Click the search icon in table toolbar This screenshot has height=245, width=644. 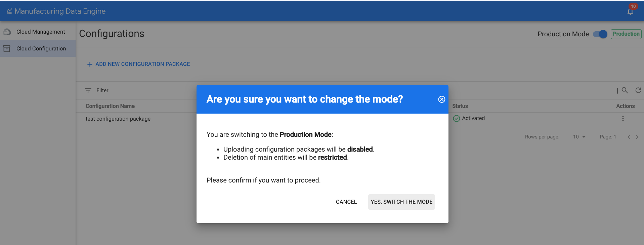(625, 90)
